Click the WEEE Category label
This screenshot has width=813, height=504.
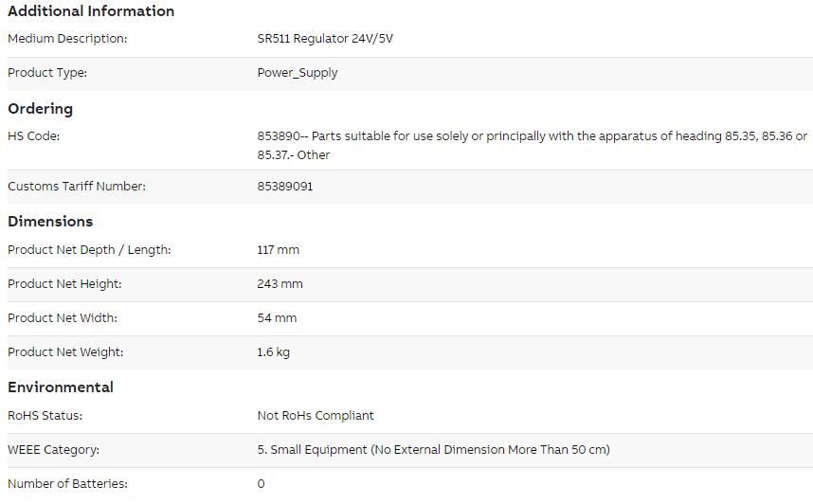53,450
